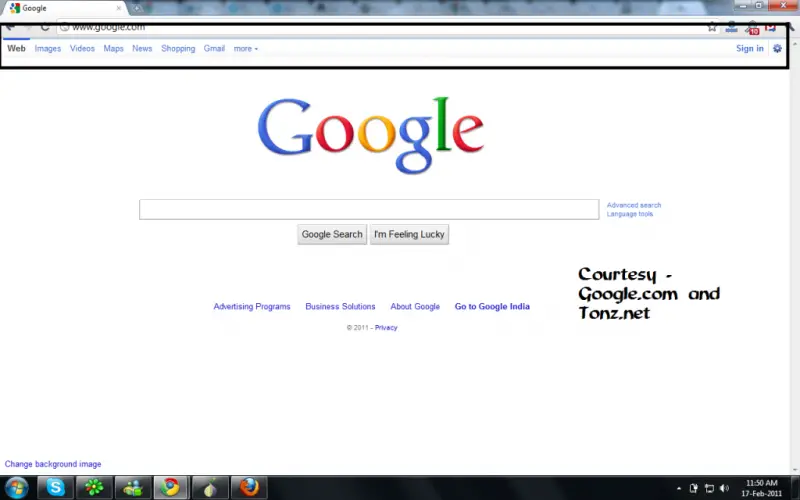Click the volume speaker tray icon
This screenshot has width=800, height=500.
[x=724, y=488]
